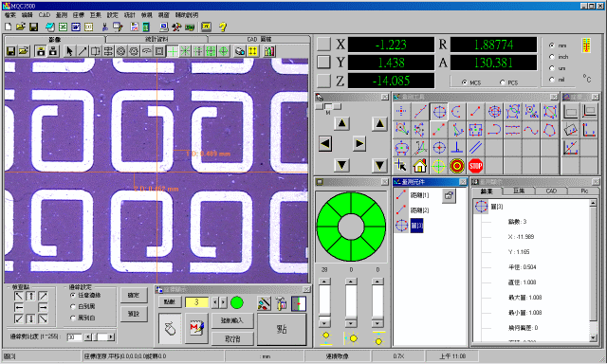Decrease point count with left stepper arrow

(x=215, y=302)
